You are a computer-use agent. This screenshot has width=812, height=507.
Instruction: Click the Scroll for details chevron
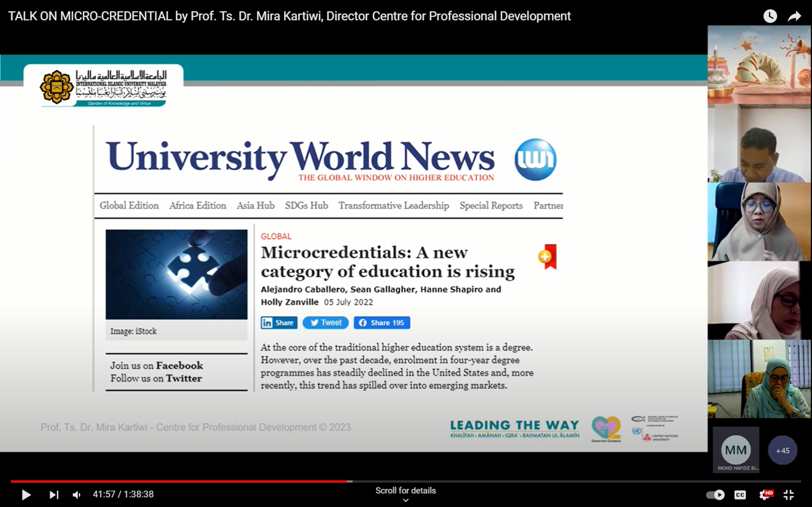coord(406,500)
